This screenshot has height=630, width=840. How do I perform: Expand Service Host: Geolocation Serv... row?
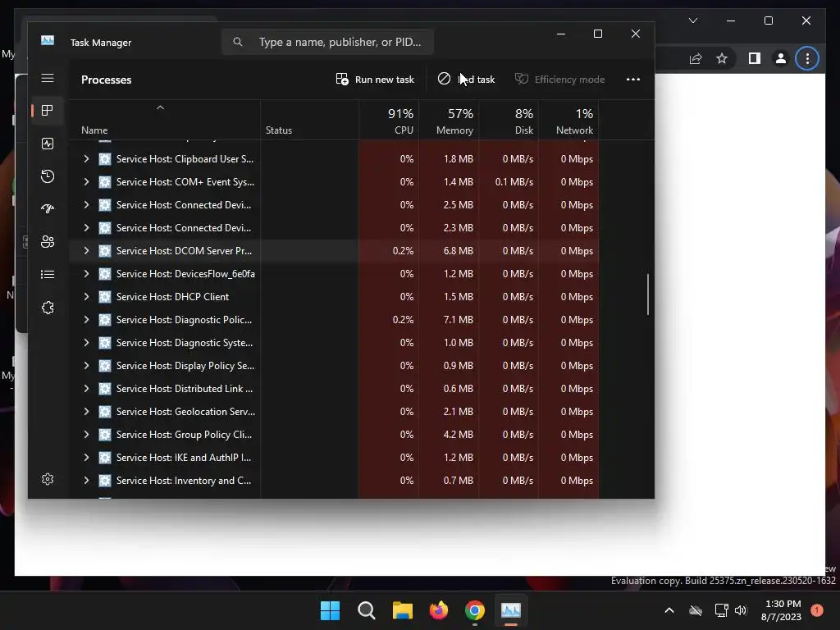pyautogui.click(x=86, y=412)
